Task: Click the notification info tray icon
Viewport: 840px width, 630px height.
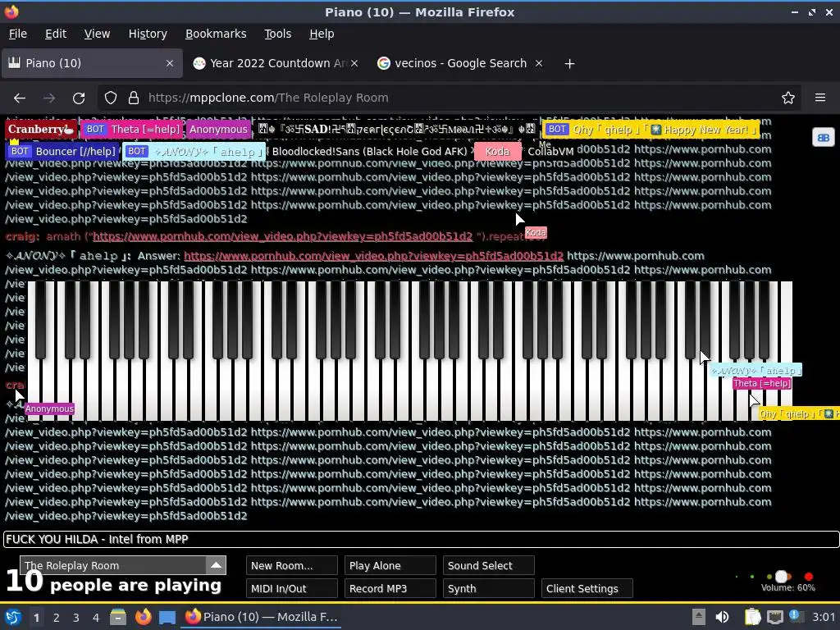Action: pos(796,616)
